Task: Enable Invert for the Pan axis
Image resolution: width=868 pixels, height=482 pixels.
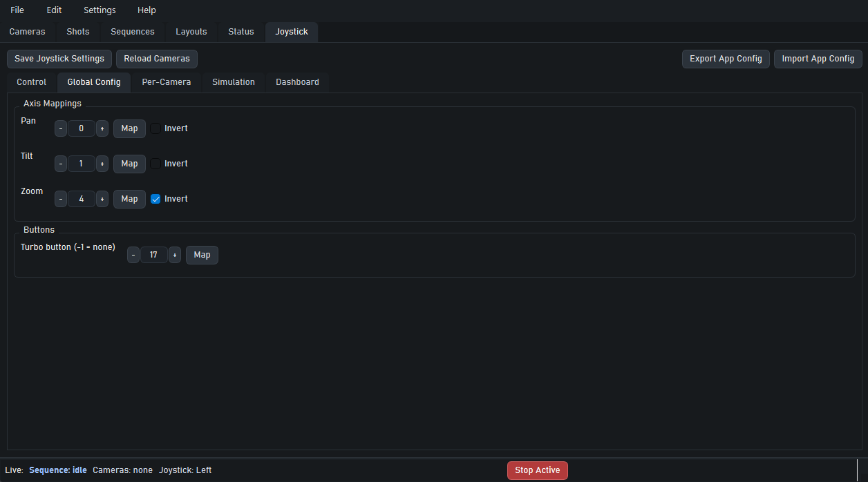Action: tap(155, 128)
